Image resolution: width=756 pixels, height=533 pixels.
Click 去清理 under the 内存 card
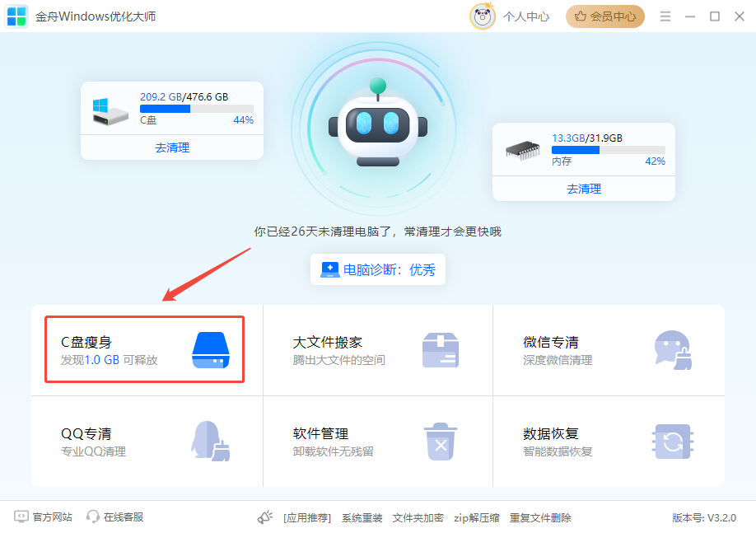(584, 189)
